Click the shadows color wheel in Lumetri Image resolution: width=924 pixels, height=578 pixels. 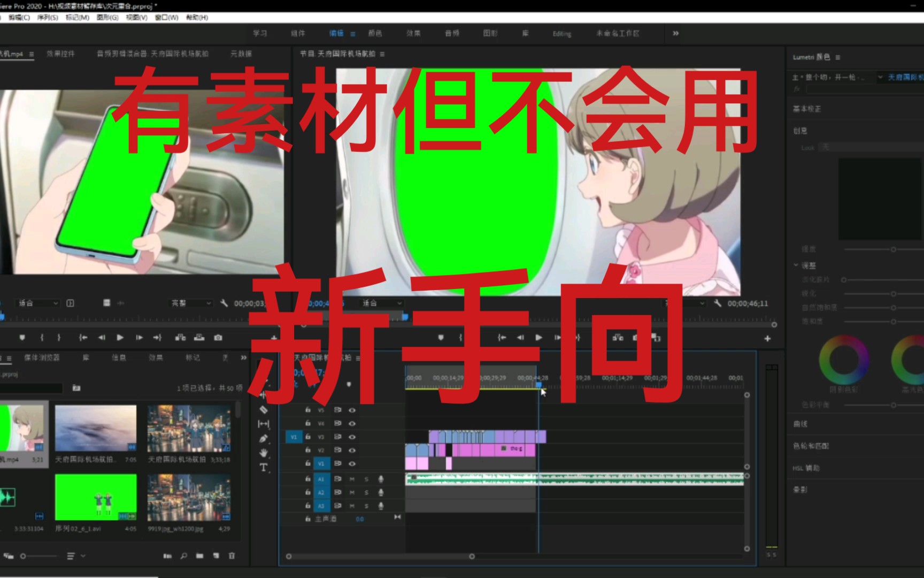click(844, 360)
